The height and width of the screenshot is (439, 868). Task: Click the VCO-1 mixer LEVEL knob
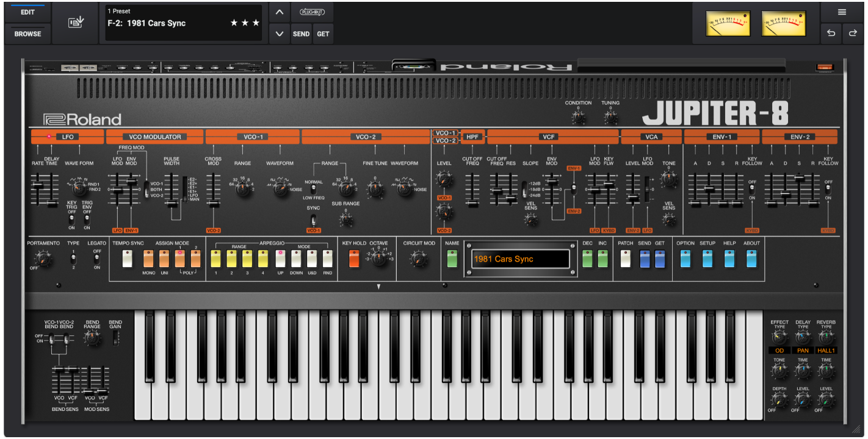[x=444, y=180]
